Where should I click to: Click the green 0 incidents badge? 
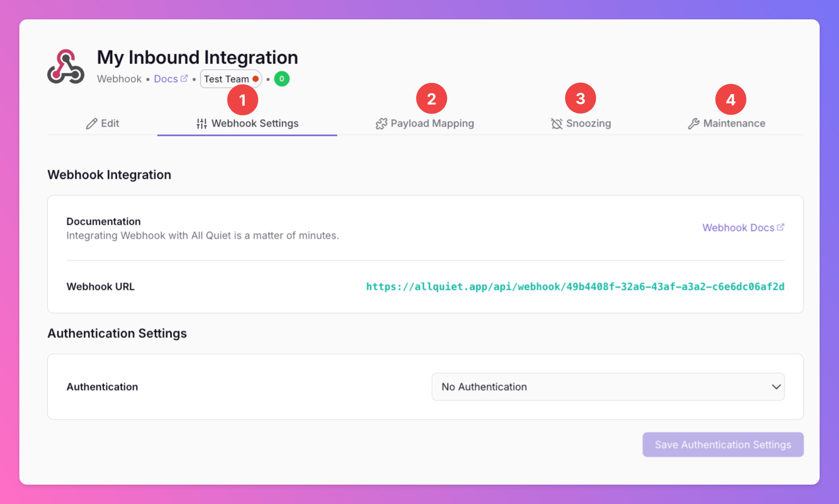tap(282, 79)
